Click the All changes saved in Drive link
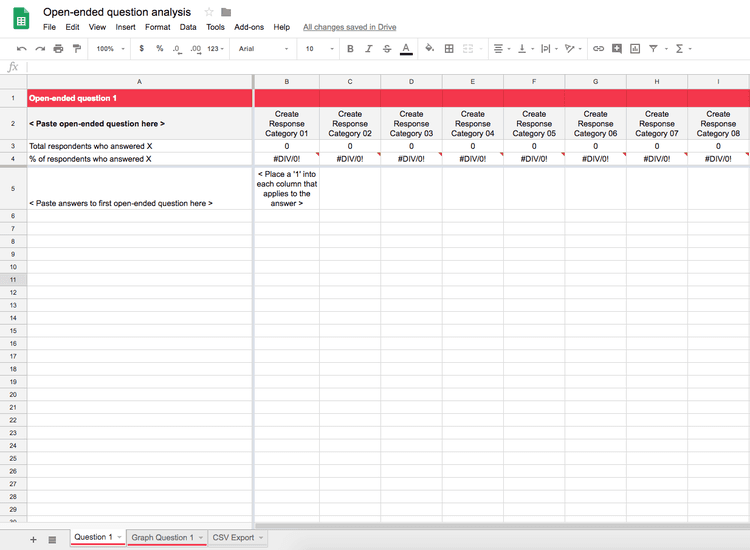 350,27
